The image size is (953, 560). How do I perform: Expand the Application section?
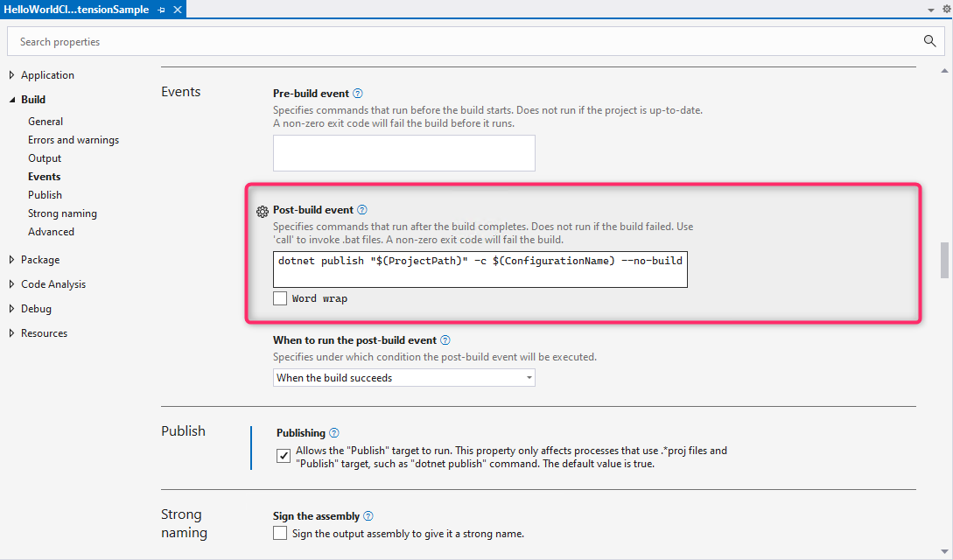tap(11, 75)
